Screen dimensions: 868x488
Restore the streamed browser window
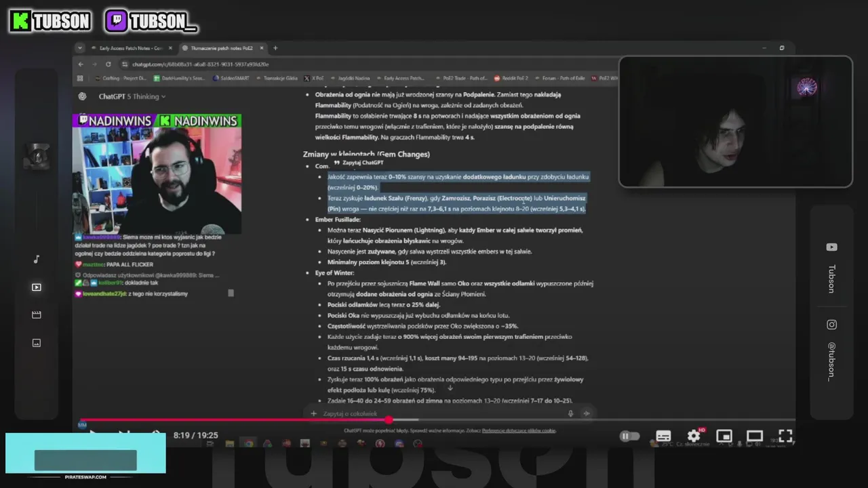(x=782, y=48)
